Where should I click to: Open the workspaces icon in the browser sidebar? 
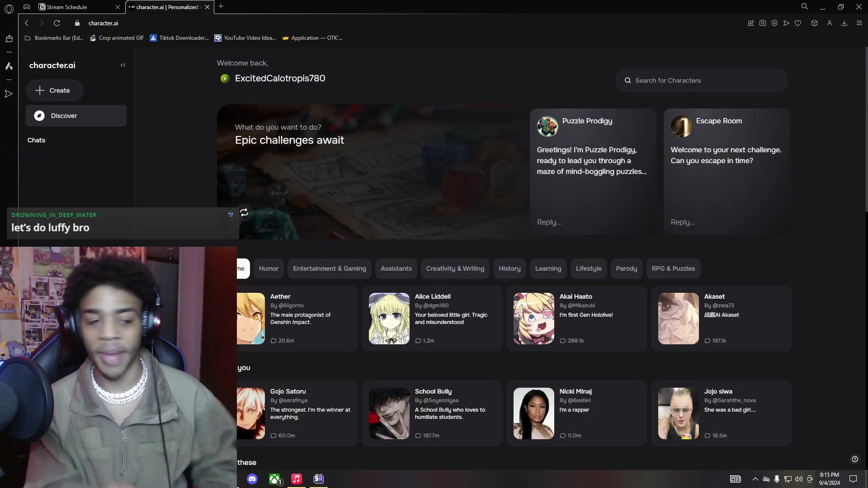point(9,39)
